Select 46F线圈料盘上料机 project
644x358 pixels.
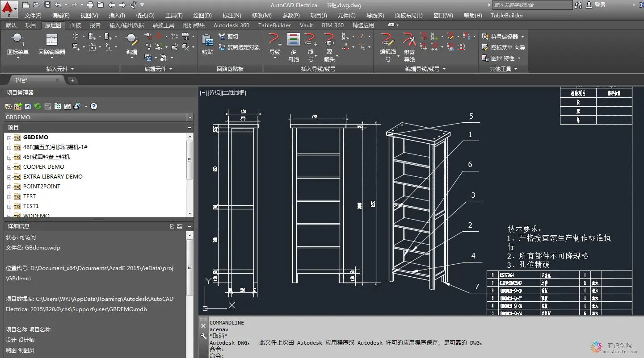coord(46,157)
